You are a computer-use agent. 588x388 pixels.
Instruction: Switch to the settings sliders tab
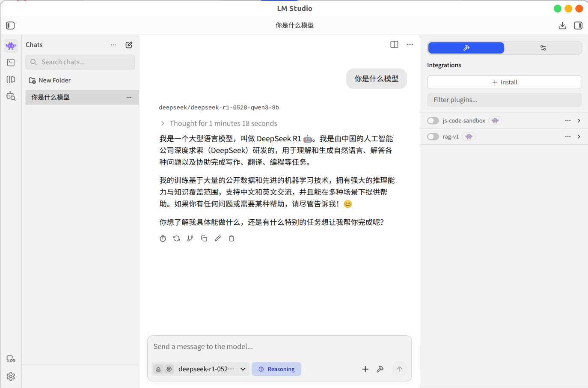coord(543,48)
